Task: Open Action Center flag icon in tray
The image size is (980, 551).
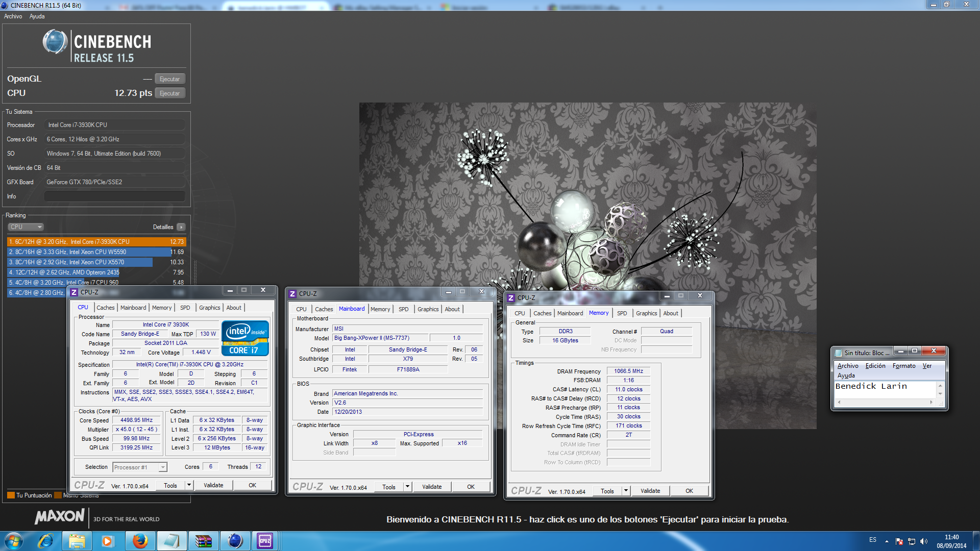Action: pos(899,541)
